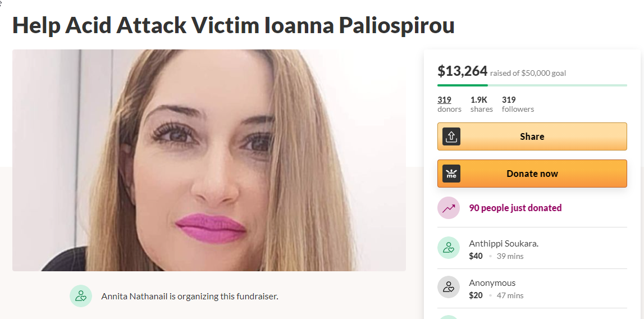The height and width of the screenshot is (319, 644).
Task: Click the Share button label
Action: click(x=532, y=136)
